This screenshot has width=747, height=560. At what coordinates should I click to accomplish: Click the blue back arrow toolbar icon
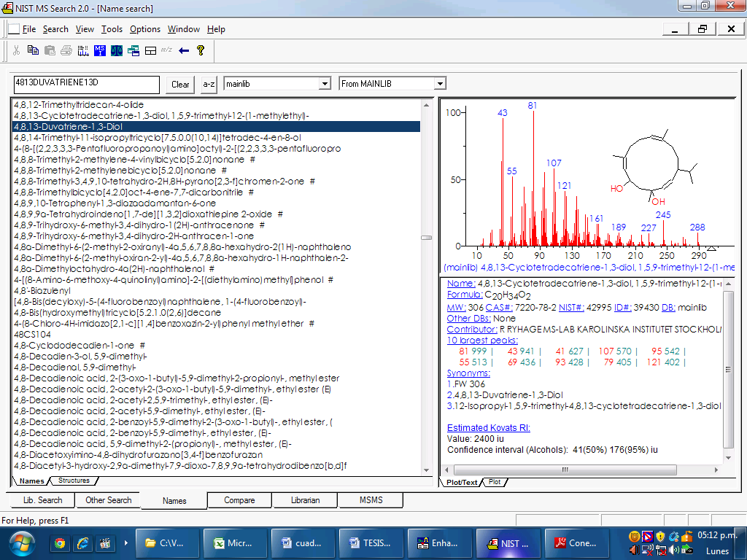click(x=183, y=50)
